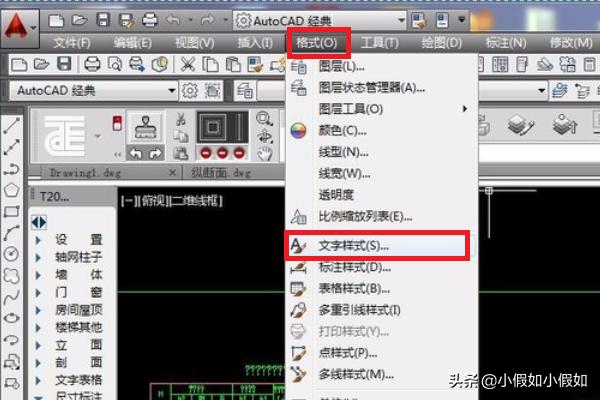Choose 标注样式(D)... menu entry
Screen dimensions: 600x400
click(382, 267)
